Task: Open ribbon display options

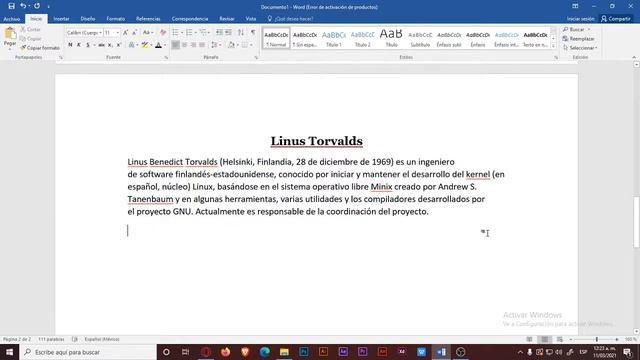Action: pos(575,6)
